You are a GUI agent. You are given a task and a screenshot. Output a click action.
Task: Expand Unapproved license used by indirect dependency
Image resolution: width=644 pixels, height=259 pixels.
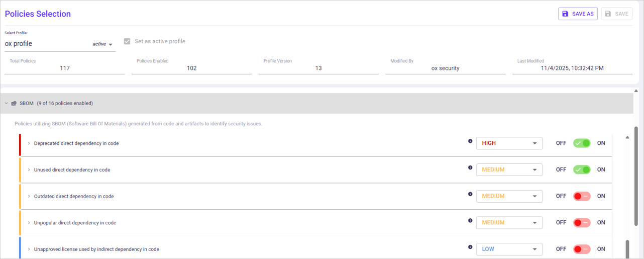tap(29, 249)
